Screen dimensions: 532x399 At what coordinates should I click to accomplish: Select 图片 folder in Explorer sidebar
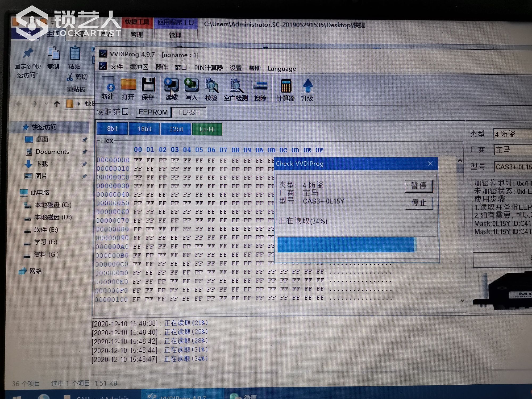[x=36, y=176]
